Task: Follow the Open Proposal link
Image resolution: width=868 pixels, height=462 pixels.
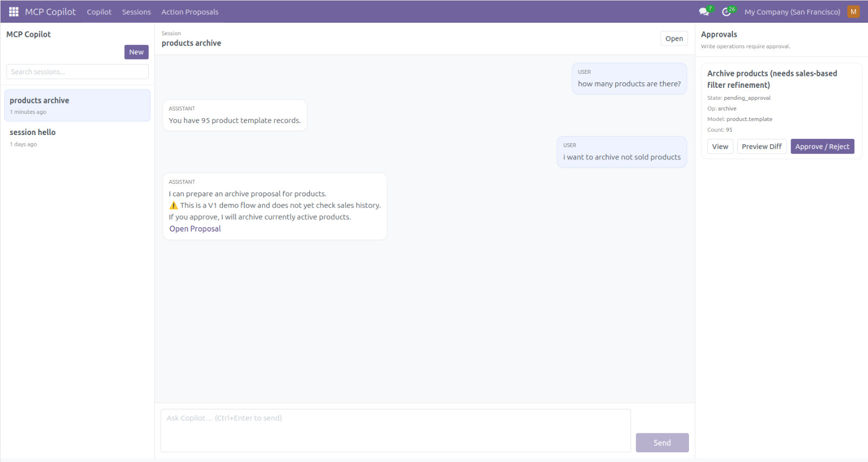Action: coord(195,229)
